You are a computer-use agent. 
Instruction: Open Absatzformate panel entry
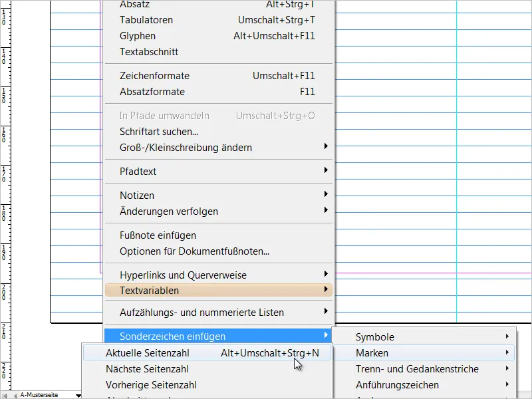219,92
